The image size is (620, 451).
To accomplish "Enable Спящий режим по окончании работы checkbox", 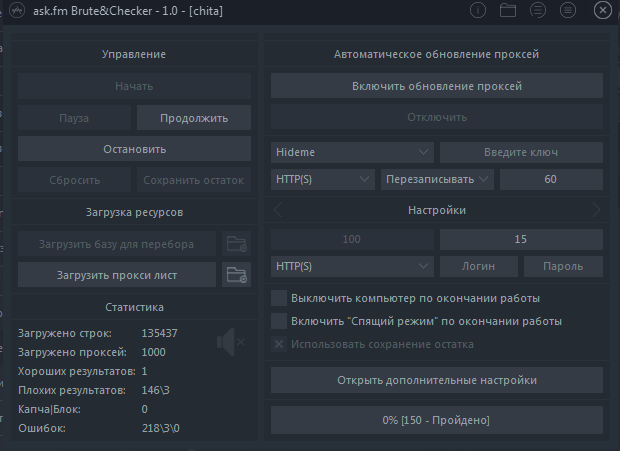I will [x=279, y=321].
